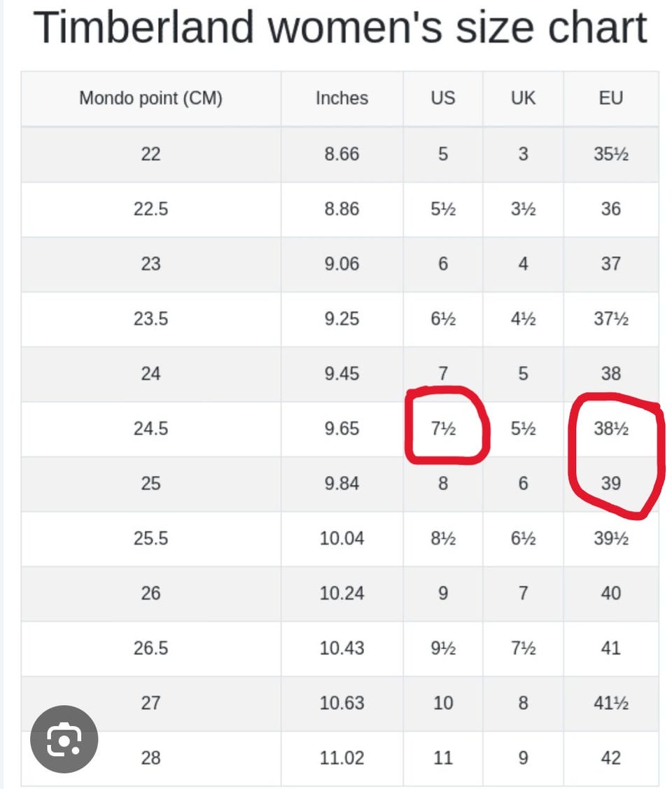The image size is (672, 789).
Task: Select the circled EU 39 cell
Action: [x=611, y=484]
